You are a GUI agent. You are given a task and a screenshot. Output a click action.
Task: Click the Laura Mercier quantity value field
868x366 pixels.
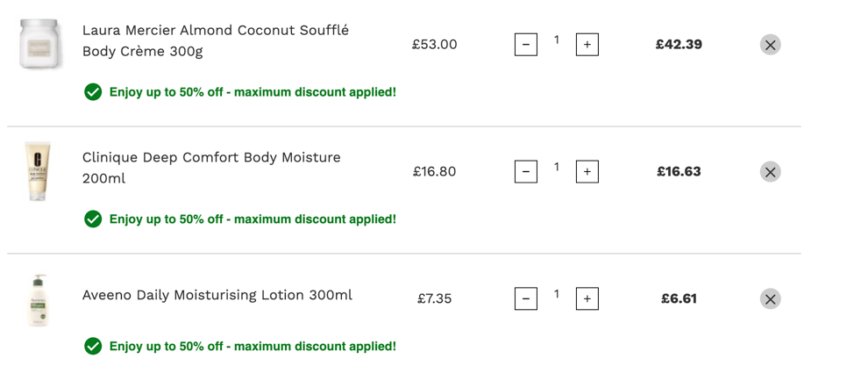point(557,39)
